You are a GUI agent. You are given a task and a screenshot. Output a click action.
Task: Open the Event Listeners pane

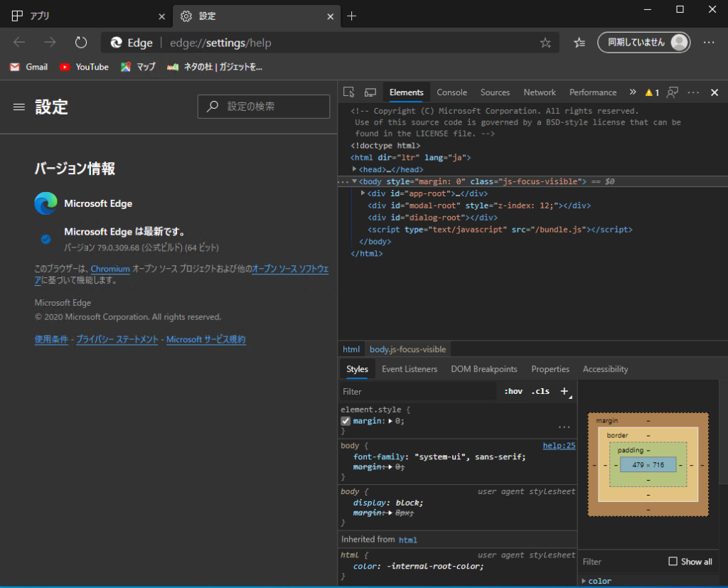(409, 369)
